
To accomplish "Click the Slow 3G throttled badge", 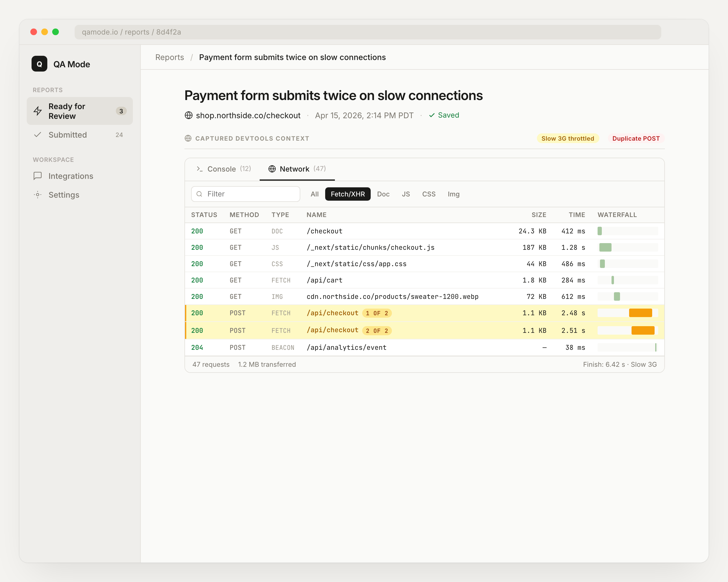I will pyautogui.click(x=567, y=138).
